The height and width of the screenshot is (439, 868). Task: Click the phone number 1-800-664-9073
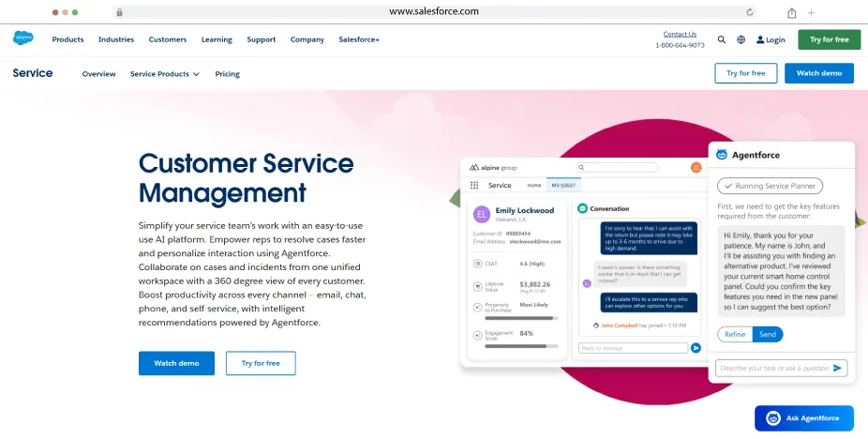[x=680, y=45]
